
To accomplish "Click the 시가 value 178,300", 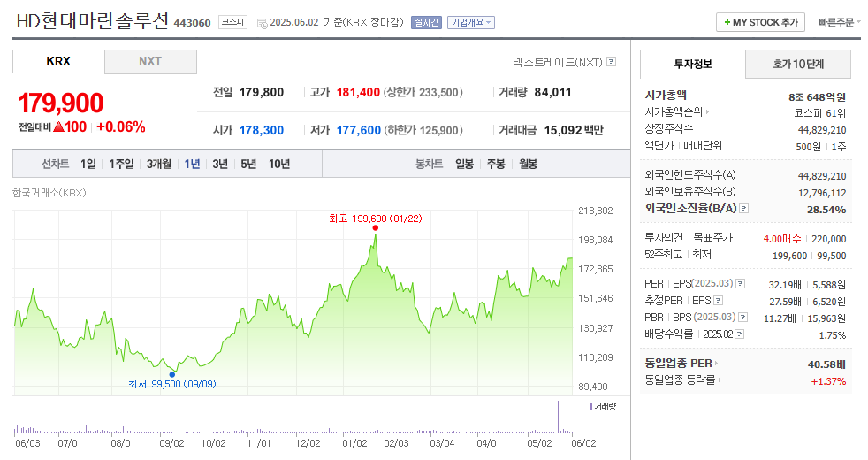I will 262,130.
